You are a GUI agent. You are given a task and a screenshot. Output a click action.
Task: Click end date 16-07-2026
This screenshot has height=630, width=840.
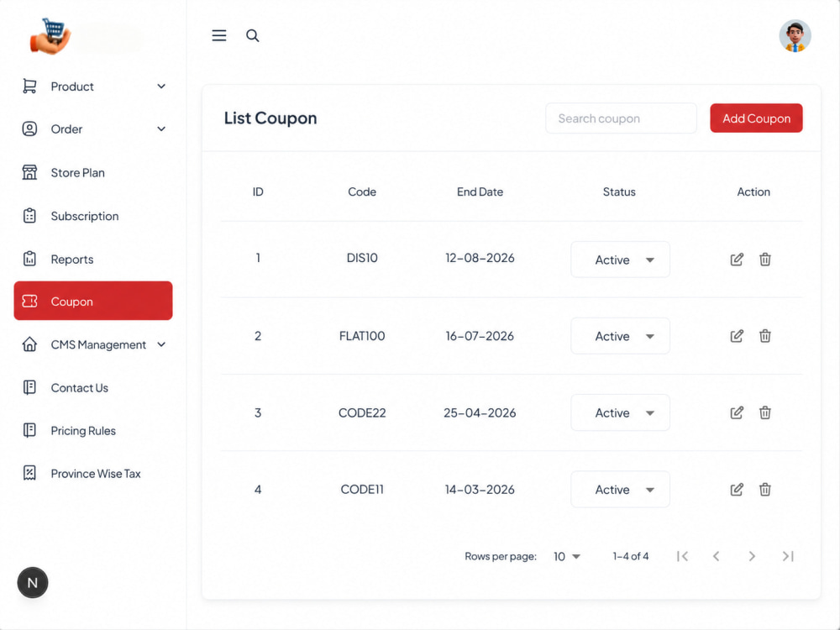pyautogui.click(x=480, y=336)
